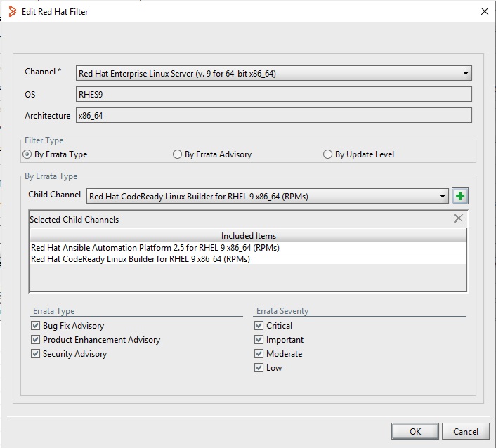496x448 pixels.
Task: Disable the Security Advisory checkbox
Action: [36, 354]
